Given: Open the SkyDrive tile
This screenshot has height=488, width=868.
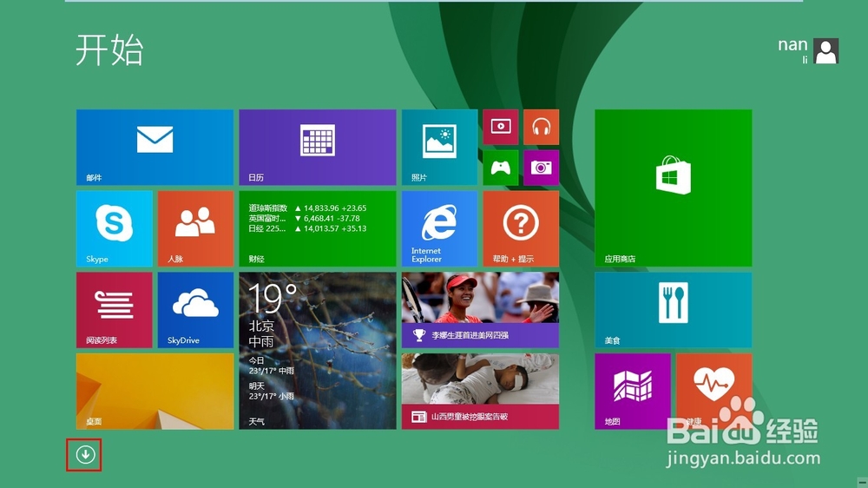Looking at the screenshot, I should 195,310.
